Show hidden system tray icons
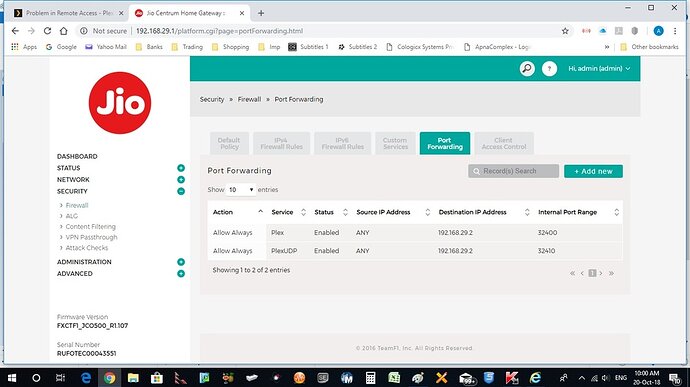Image resolution: width=690 pixels, height=387 pixels. point(582,378)
